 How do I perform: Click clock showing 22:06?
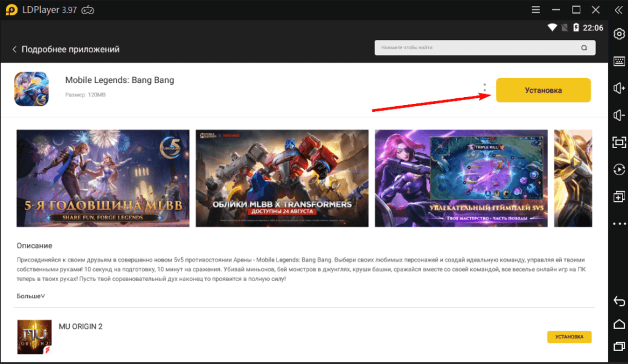point(593,28)
